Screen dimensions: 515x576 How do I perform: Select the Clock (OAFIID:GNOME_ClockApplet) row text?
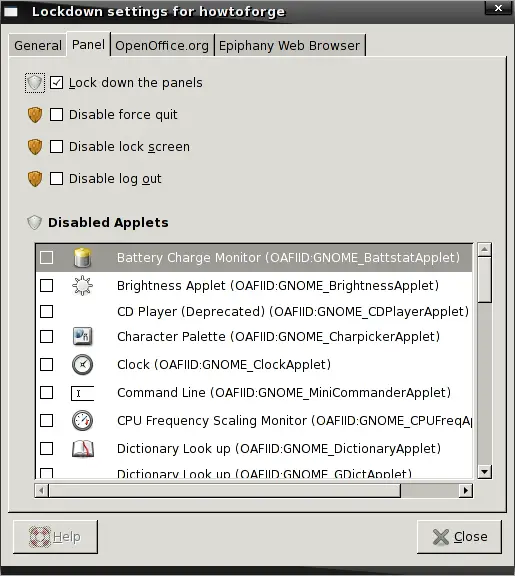[x=224, y=365]
